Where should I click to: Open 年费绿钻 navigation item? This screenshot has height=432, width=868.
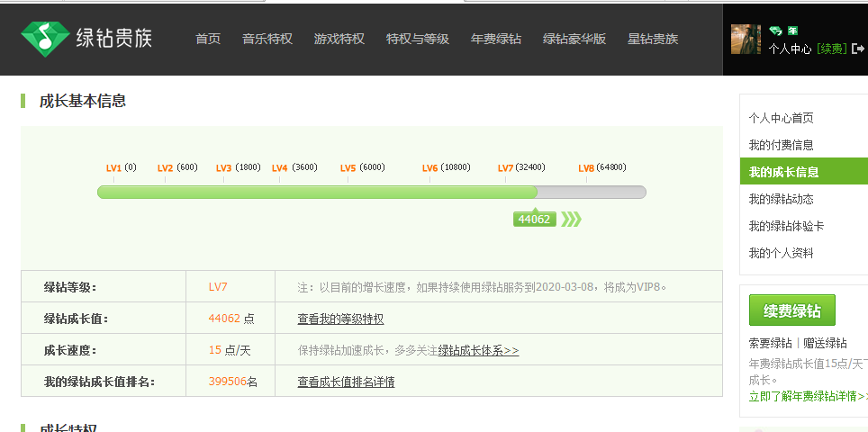click(x=496, y=39)
